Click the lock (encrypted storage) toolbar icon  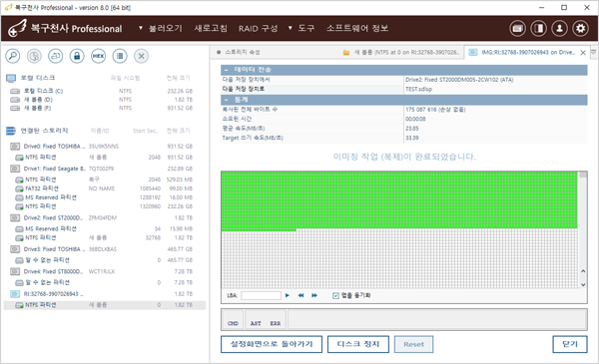(x=77, y=56)
